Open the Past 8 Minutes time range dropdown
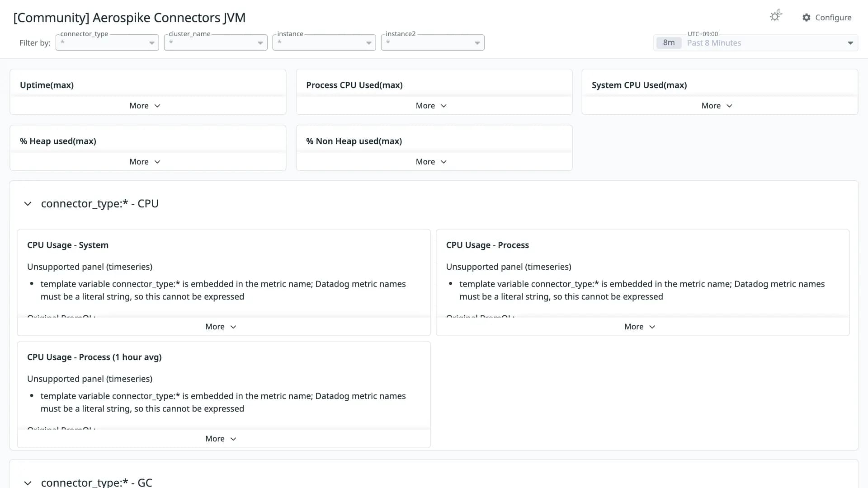Image resolution: width=868 pixels, height=488 pixels. (755, 43)
